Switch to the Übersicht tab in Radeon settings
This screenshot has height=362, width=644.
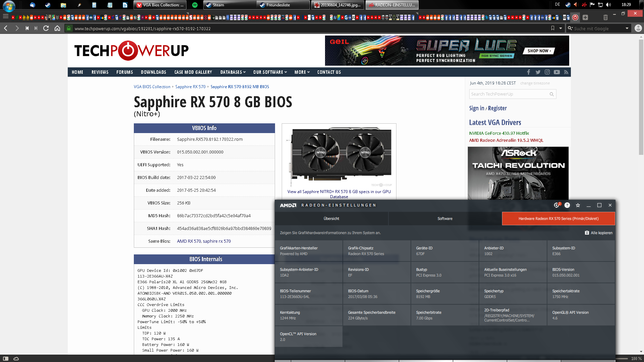pos(331,219)
